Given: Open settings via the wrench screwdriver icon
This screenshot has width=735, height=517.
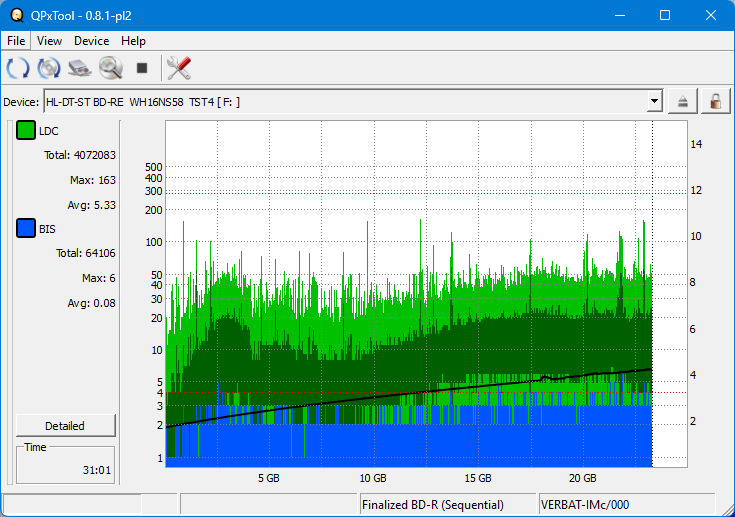Looking at the screenshot, I should point(179,68).
